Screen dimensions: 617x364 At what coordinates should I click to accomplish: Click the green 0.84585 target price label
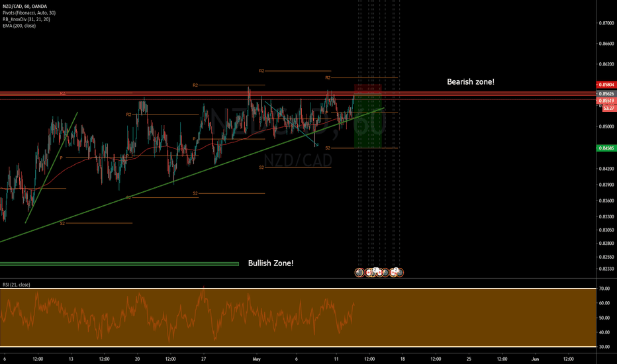click(606, 148)
